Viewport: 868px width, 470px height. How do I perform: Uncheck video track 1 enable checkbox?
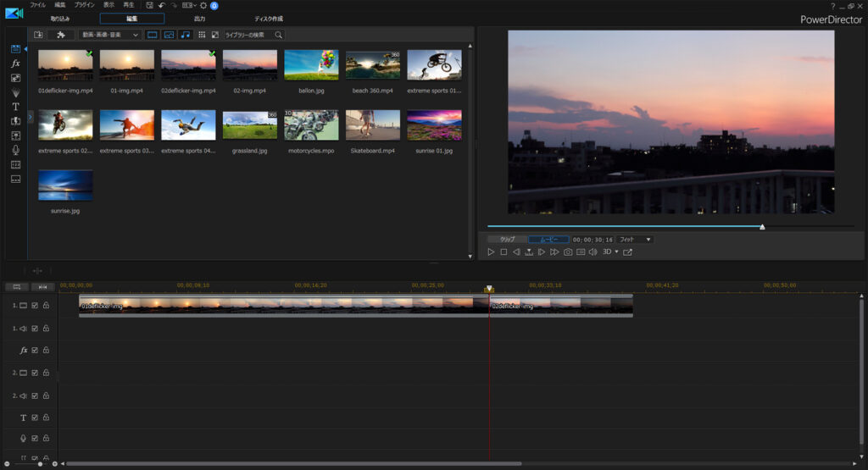click(35, 305)
